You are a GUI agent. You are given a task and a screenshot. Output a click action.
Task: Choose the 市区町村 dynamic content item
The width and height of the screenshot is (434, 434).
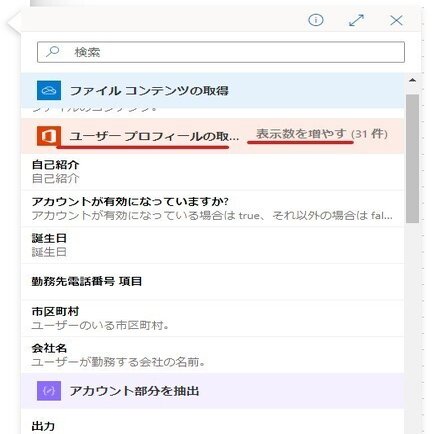click(x=213, y=319)
